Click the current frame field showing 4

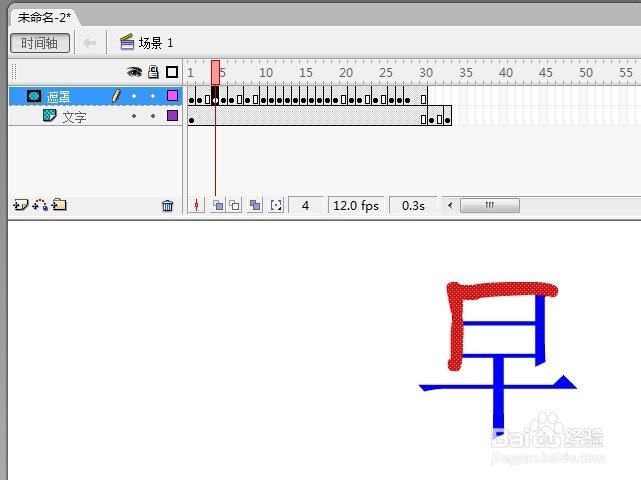point(305,205)
